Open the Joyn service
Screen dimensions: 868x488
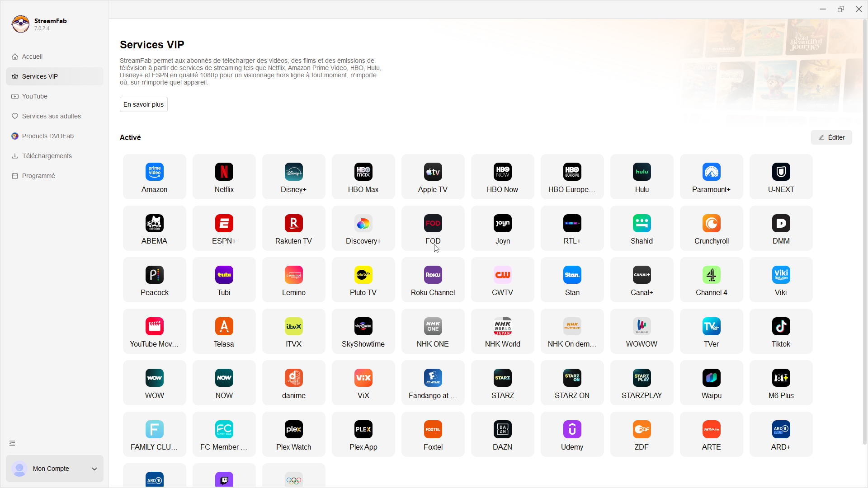503,228
